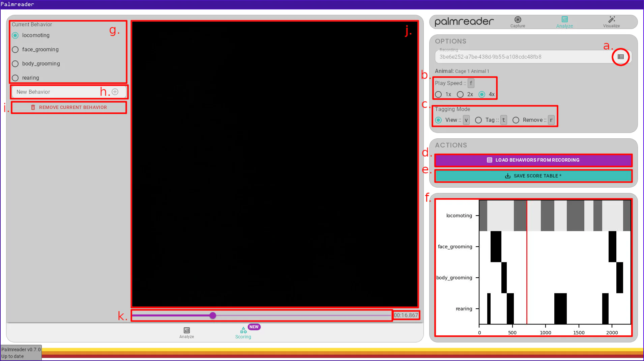Image resolution: width=644 pixels, height=361 pixels.
Task: Select the face_grooming behavior
Action: 16,50
